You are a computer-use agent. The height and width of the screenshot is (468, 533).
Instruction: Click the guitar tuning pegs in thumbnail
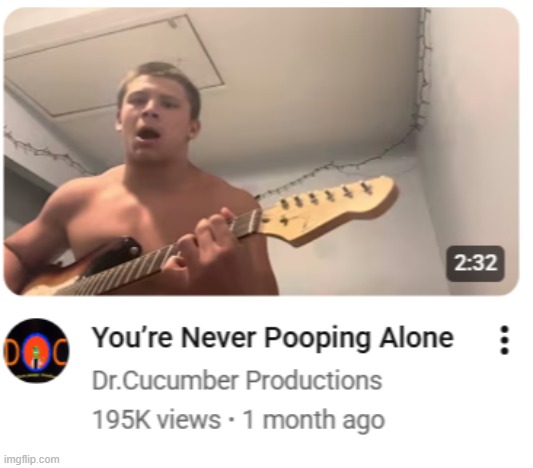tap(325, 195)
